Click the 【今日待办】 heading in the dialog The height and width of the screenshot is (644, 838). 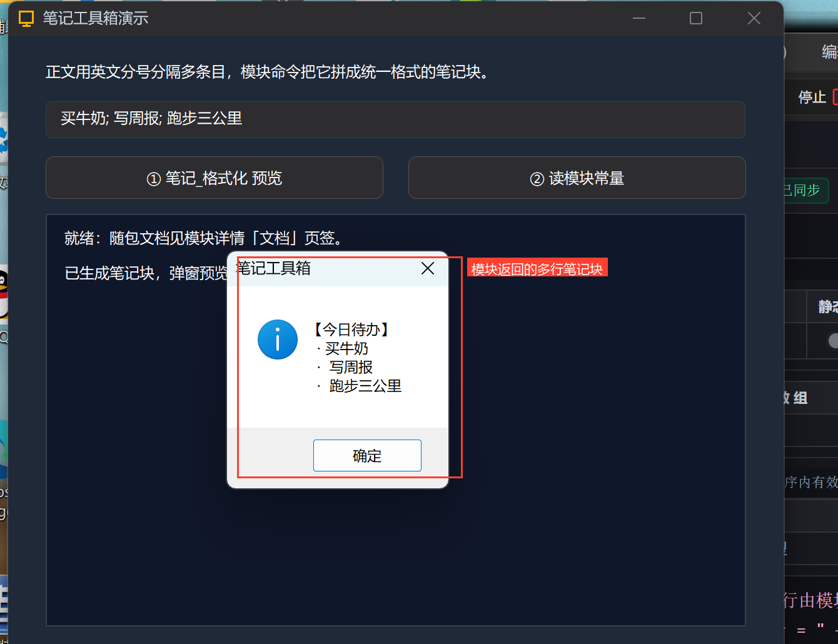pos(351,330)
